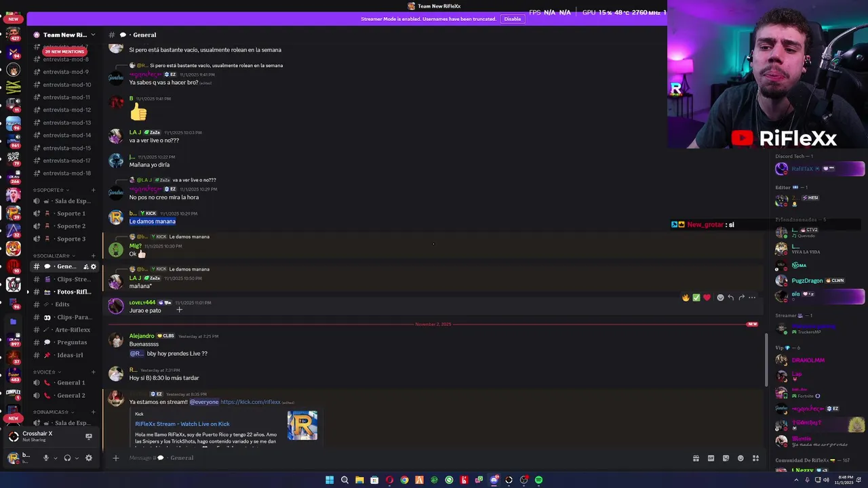Open kick.com/riflexx link in message
The width and height of the screenshot is (868, 488).
point(250,402)
